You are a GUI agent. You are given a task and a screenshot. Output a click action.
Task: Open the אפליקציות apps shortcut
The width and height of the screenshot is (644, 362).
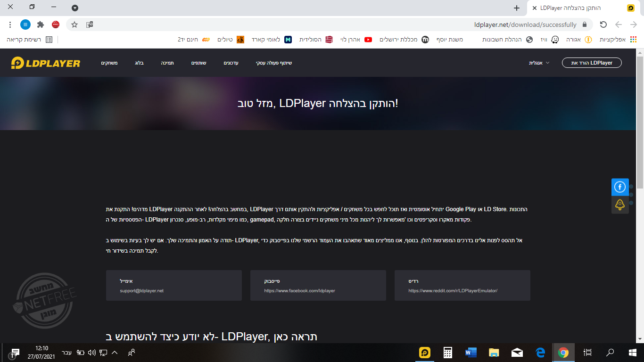[x=617, y=40]
